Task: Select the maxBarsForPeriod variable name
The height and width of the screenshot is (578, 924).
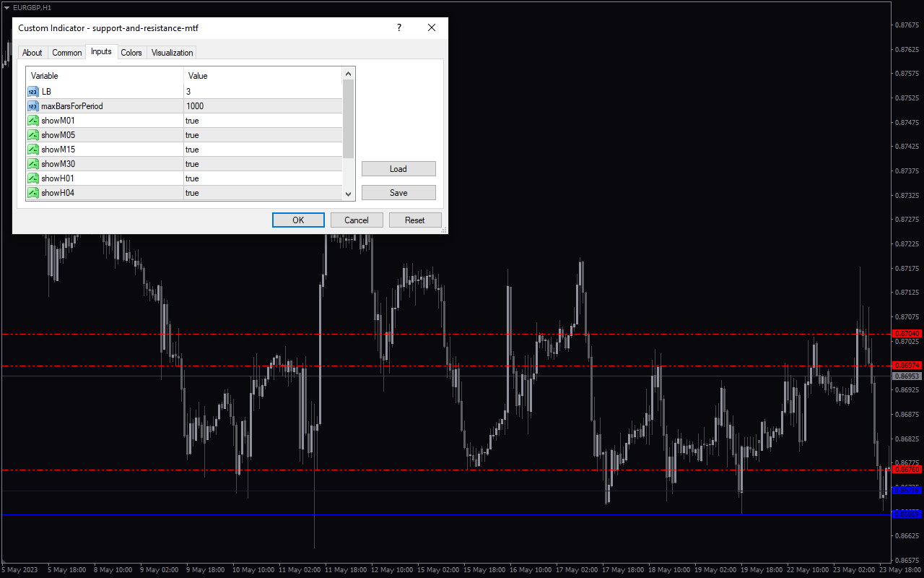Action: click(72, 106)
